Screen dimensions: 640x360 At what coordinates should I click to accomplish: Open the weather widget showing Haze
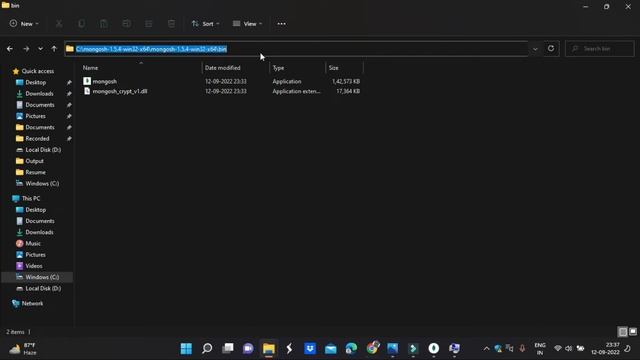click(23, 349)
